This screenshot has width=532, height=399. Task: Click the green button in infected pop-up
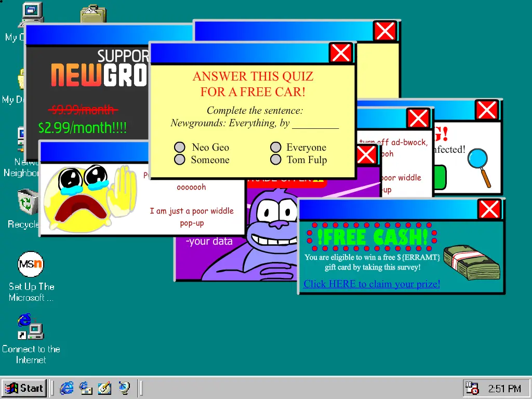[x=440, y=177]
